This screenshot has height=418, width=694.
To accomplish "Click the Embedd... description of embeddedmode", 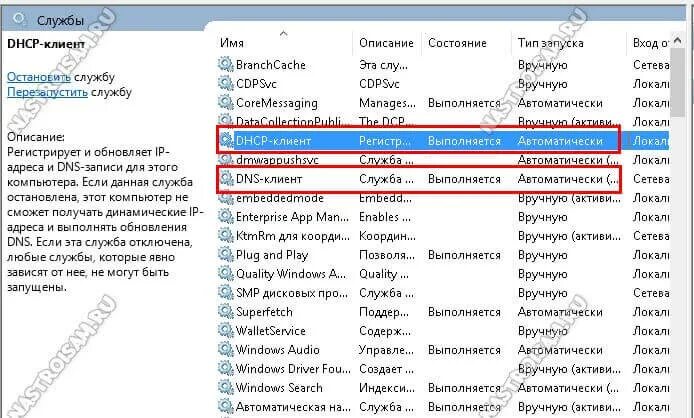I will tap(385, 198).
